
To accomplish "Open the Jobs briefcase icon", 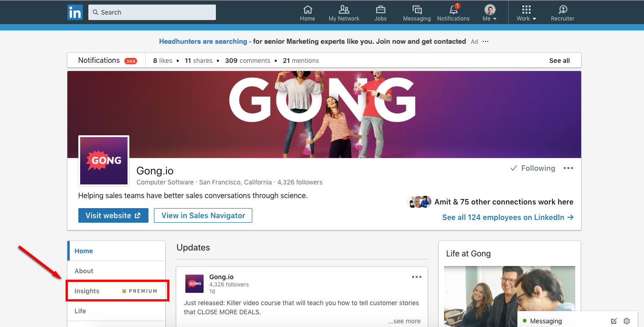I will (x=380, y=13).
